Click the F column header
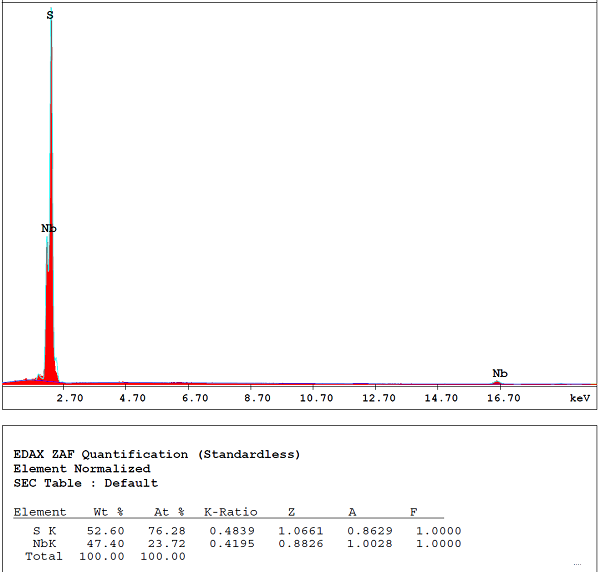 414,512
